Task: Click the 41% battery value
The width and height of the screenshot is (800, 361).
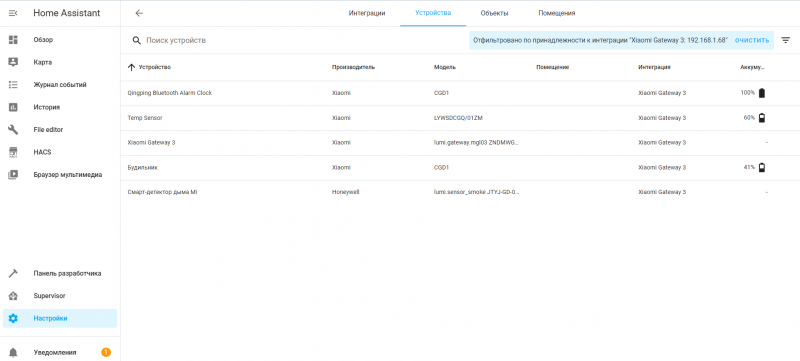Action: click(749, 167)
